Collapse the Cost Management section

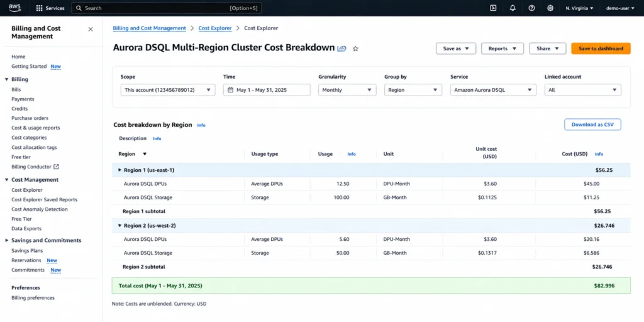(6, 180)
